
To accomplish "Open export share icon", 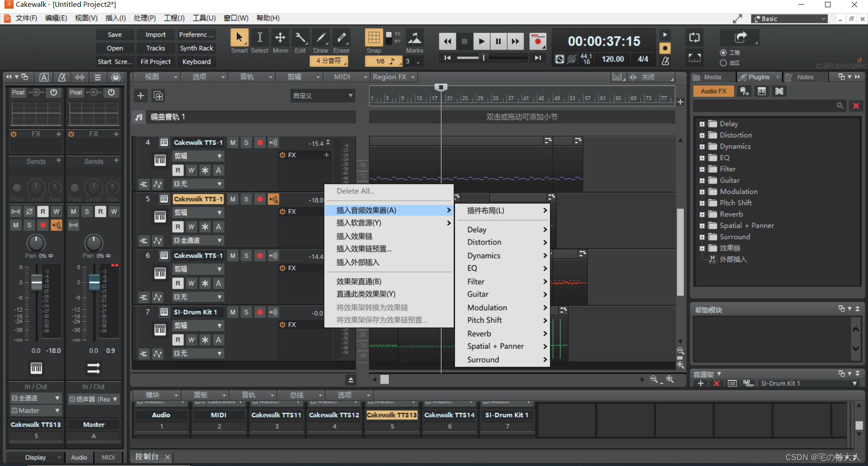I will (x=741, y=38).
